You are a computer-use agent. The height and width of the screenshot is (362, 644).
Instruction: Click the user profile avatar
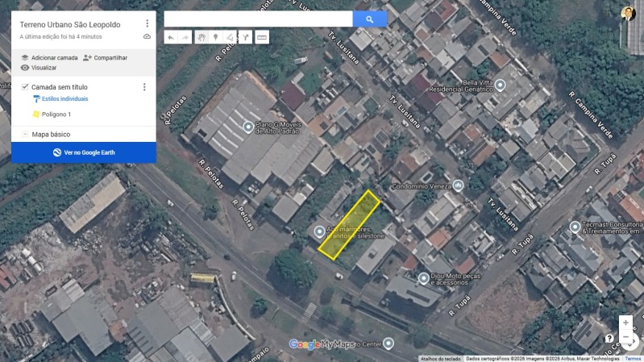pos(628,14)
